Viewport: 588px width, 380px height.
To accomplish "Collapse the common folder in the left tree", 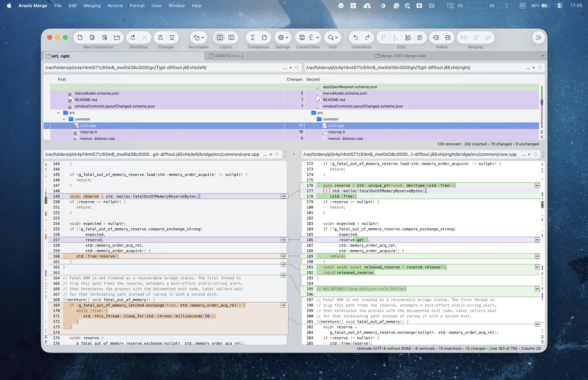I will [x=64, y=119].
